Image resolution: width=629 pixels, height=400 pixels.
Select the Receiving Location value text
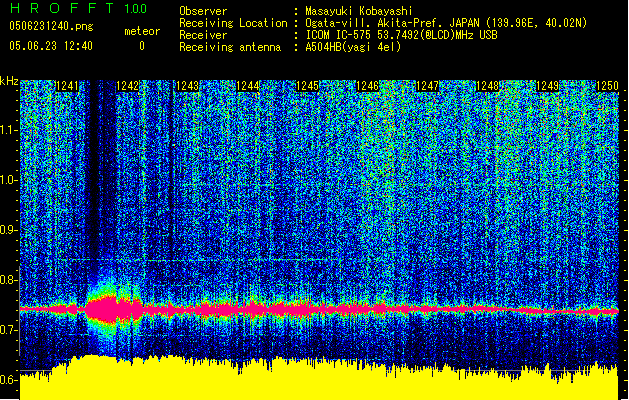tap(446, 23)
